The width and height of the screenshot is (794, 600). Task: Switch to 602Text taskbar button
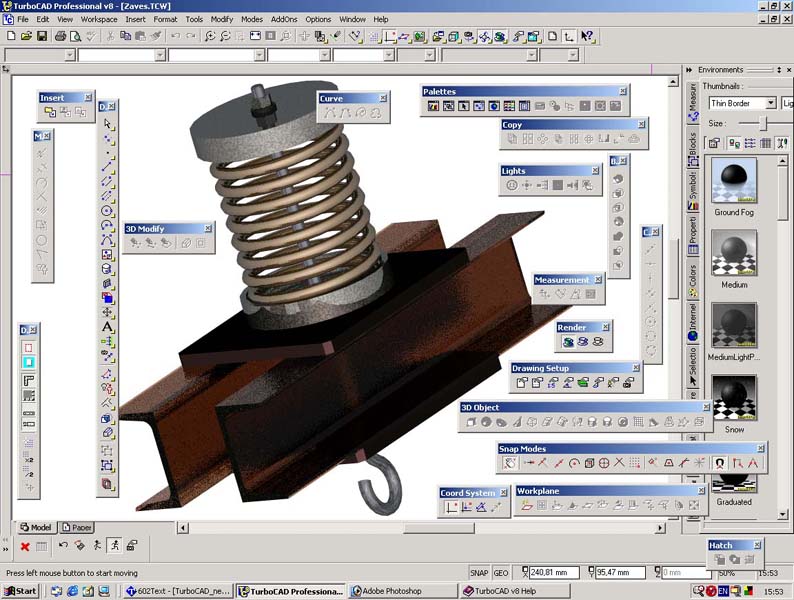178,591
